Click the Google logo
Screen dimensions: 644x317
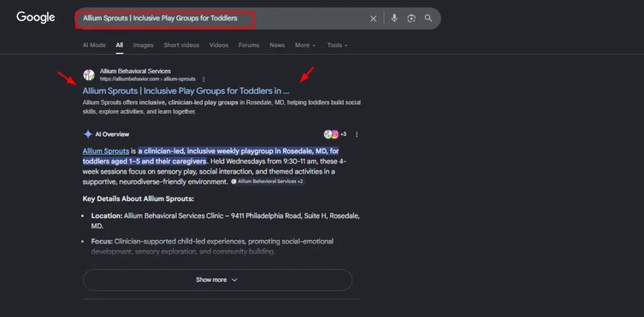[x=36, y=18]
